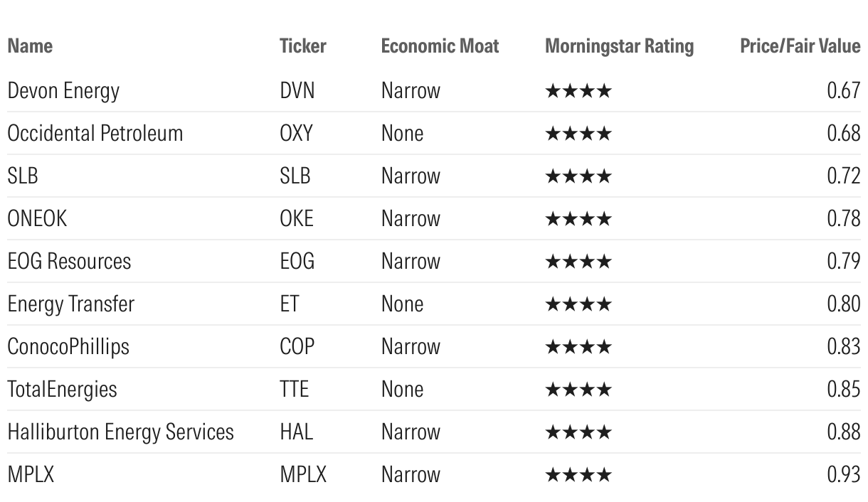Screen dimensions: 868x502
Task: Open the ConocoPhillips company entry
Action: 68,347
